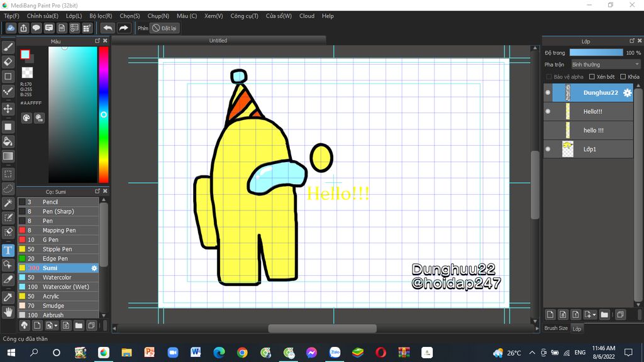
Task: Hide the Hello!!! layer
Action: point(548,112)
